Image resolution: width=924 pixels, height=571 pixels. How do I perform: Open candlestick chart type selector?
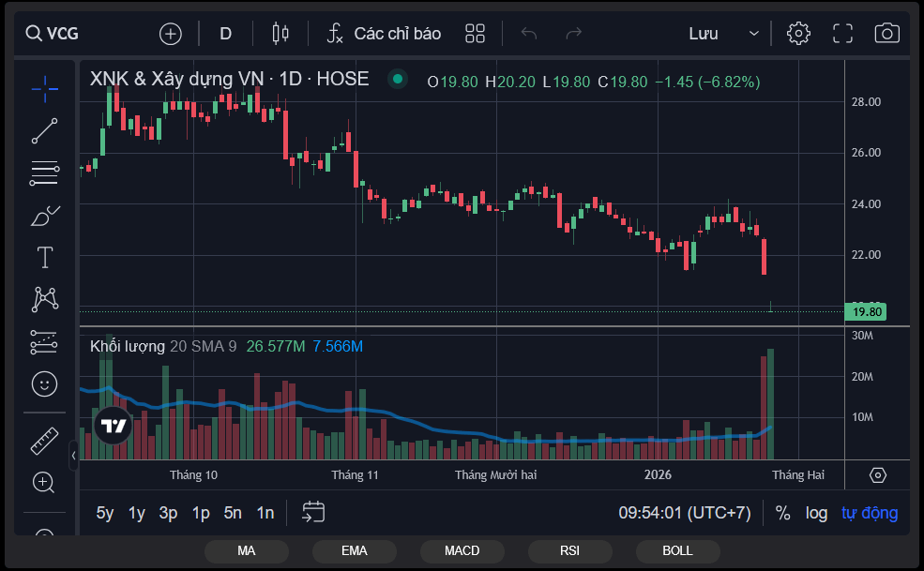coord(280,34)
